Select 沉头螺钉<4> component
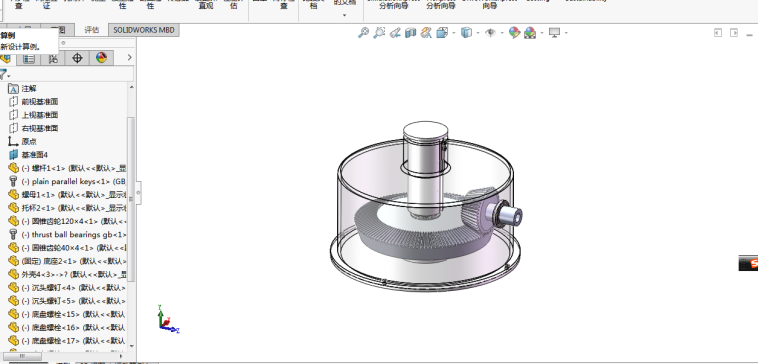Screen dimensions: 758x364 pyautogui.click(x=73, y=288)
